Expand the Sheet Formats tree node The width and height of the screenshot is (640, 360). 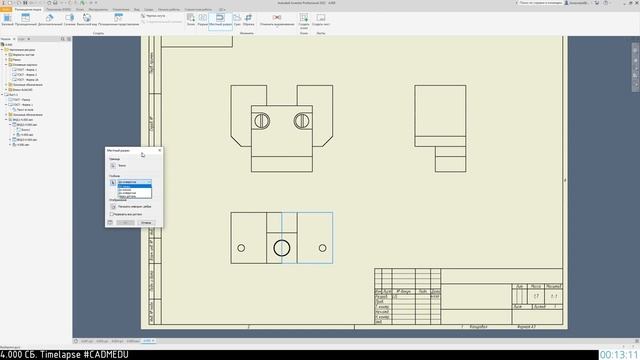pyautogui.click(x=6, y=55)
